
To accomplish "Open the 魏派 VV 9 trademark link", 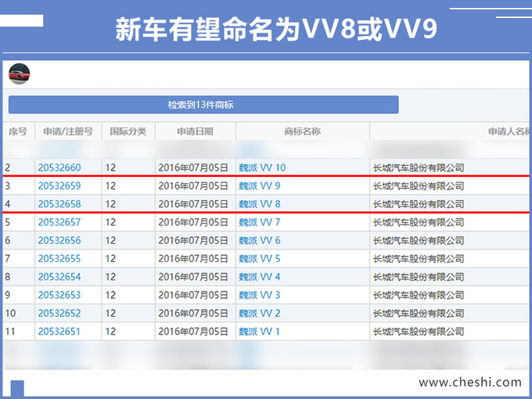I will [x=260, y=186].
